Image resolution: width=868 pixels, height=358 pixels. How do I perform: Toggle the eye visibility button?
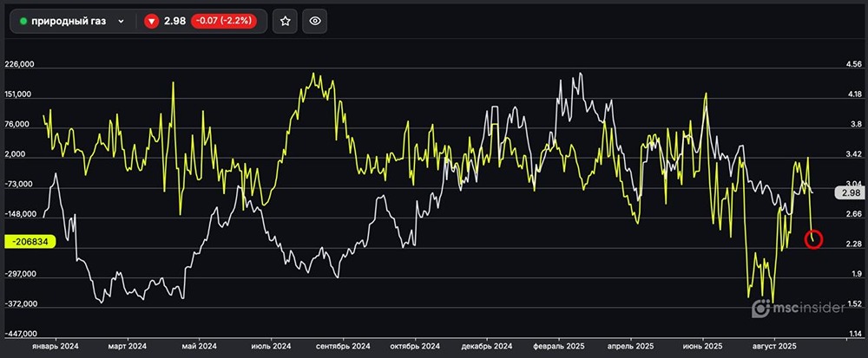(x=315, y=21)
